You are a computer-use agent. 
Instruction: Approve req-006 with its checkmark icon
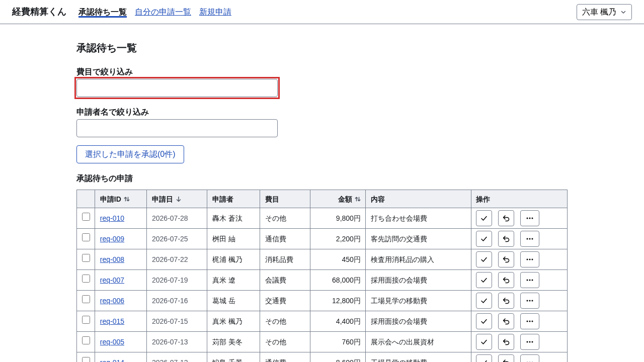[x=484, y=301]
